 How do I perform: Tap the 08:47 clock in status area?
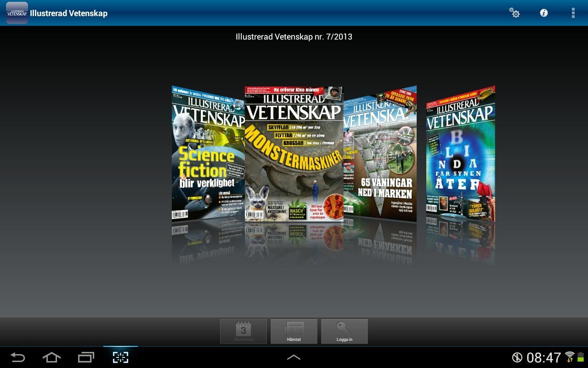pyautogui.click(x=544, y=357)
